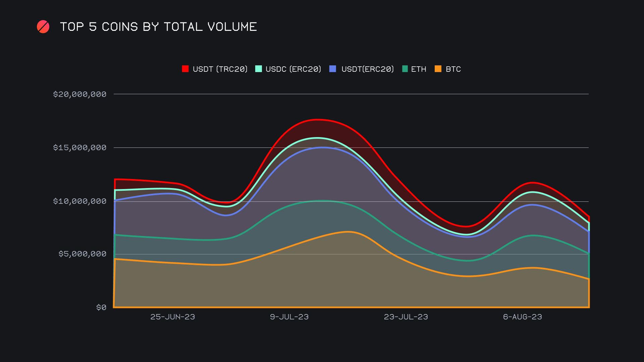Click the mint USDC (ERC20) legend swatch
Screen dimensions: 644x362
(x=258, y=69)
